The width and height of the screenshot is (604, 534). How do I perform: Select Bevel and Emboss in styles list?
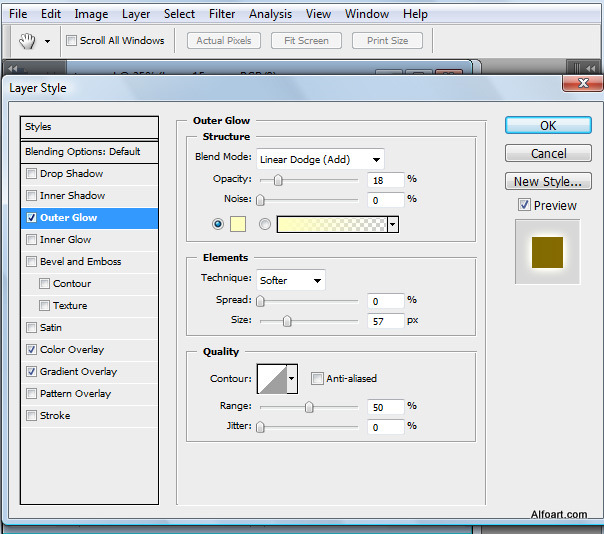click(80, 262)
